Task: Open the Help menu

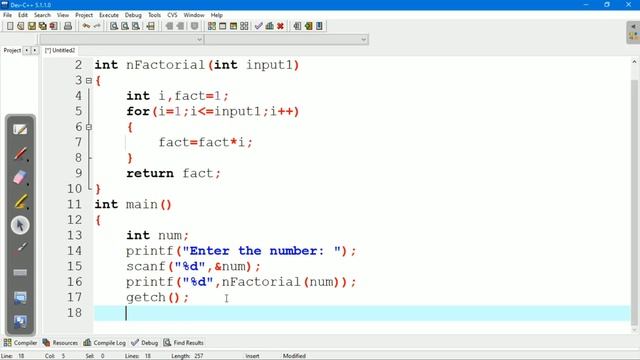Action: pyautogui.click(x=217, y=15)
